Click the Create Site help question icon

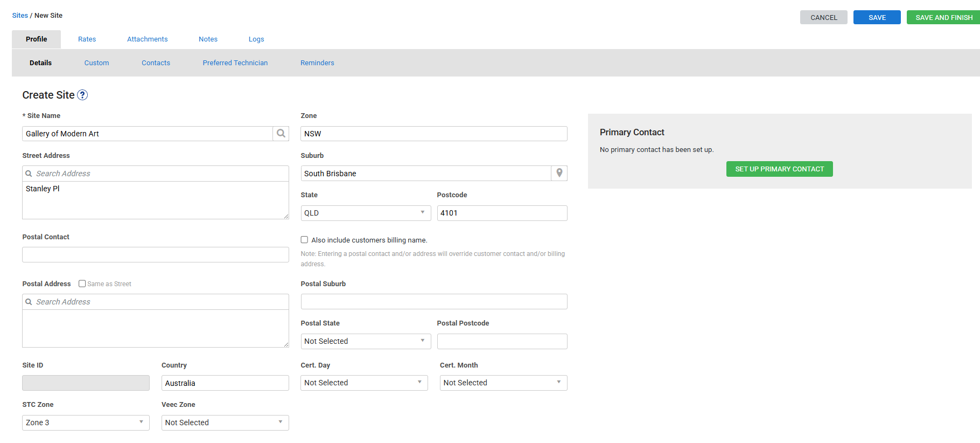click(82, 95)
